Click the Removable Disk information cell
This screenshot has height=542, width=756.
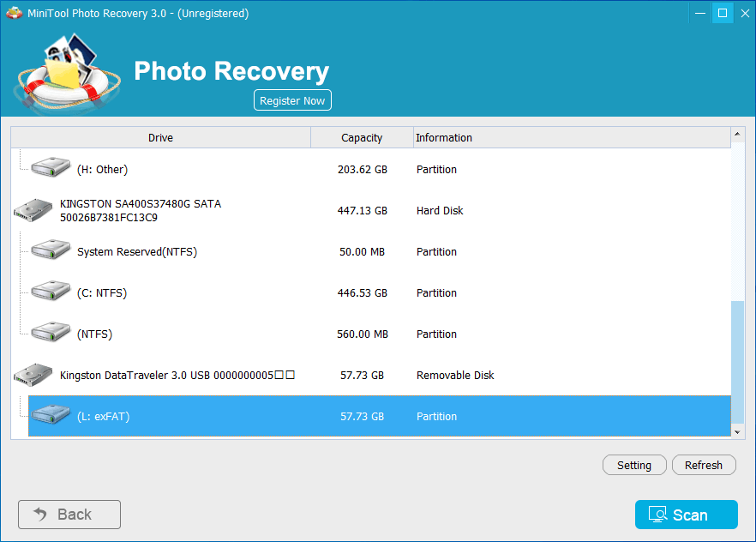coord(455,375)
